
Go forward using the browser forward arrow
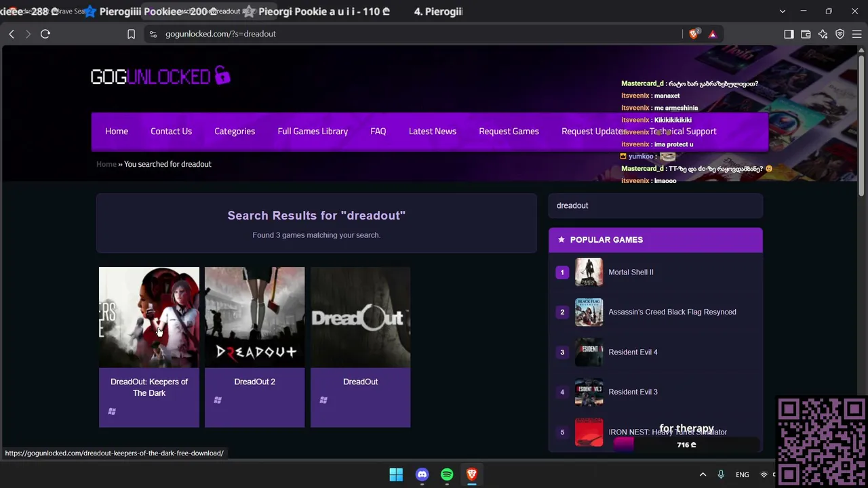28,34
